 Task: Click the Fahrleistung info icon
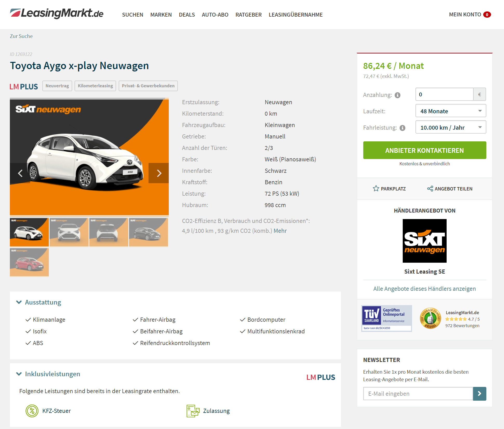[402, 128]
